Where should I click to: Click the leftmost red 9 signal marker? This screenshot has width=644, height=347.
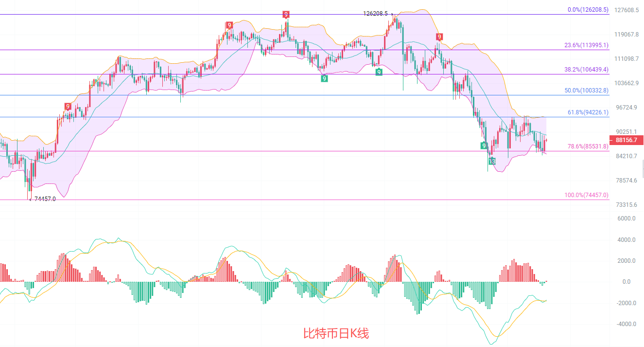click(x=68, y=107)
